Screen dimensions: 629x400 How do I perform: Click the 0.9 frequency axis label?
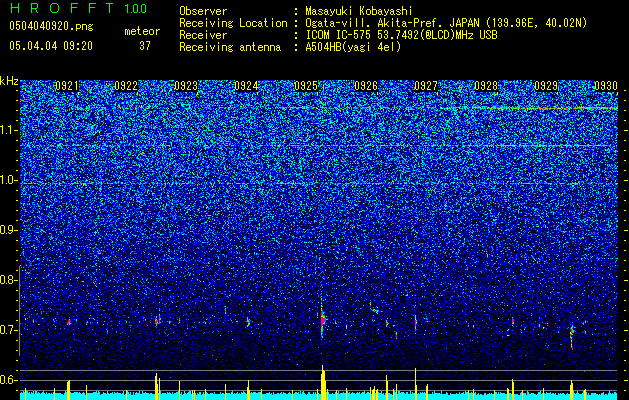coord(9,230)
